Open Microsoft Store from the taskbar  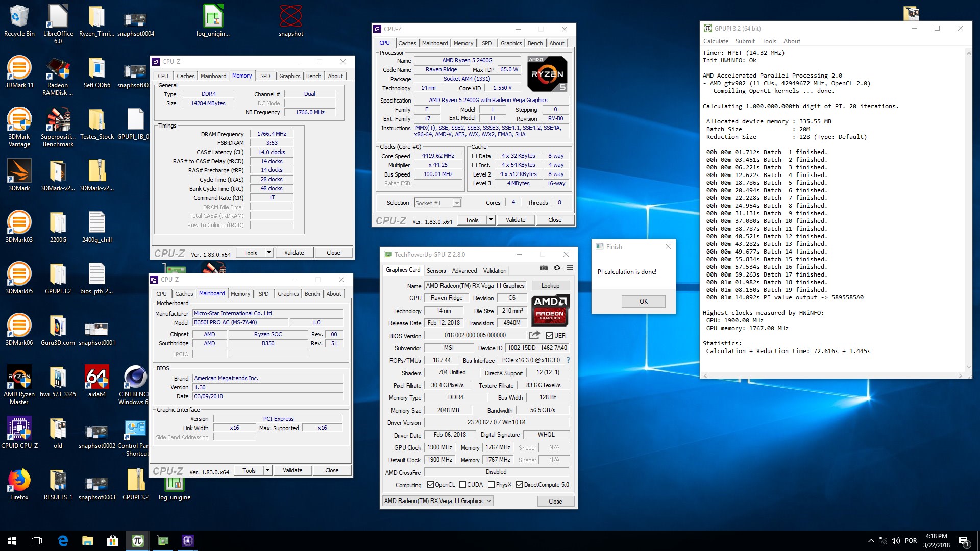click(x=112, y=541)
